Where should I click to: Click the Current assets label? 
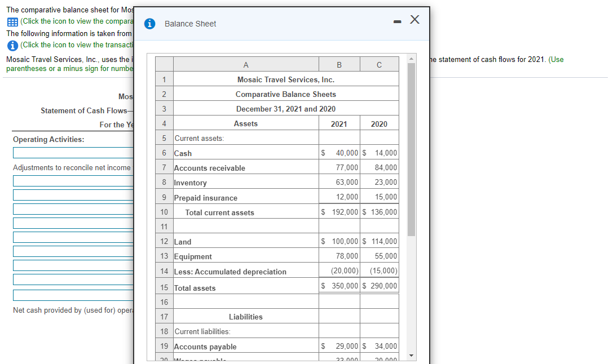(199, 138)
